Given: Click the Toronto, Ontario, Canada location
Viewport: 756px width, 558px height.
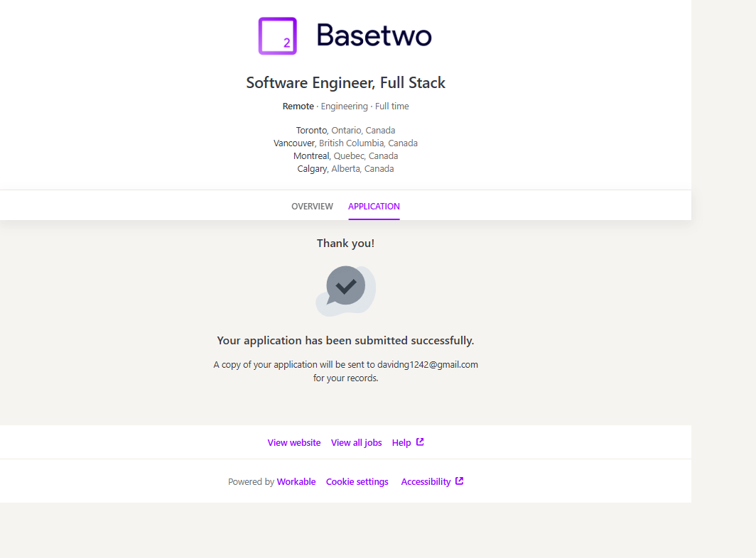Looking at the screenshot, I should tap(345, 131).
